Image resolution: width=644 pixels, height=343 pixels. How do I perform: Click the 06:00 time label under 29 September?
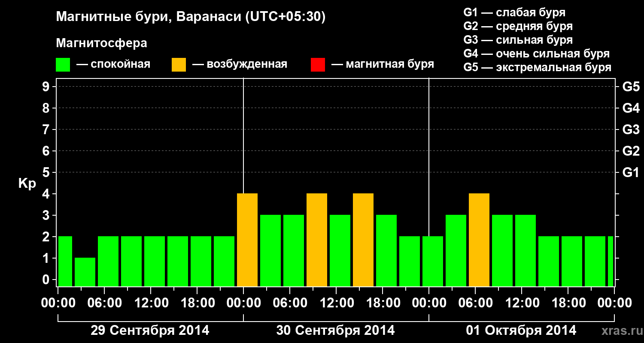click(105, 303)
